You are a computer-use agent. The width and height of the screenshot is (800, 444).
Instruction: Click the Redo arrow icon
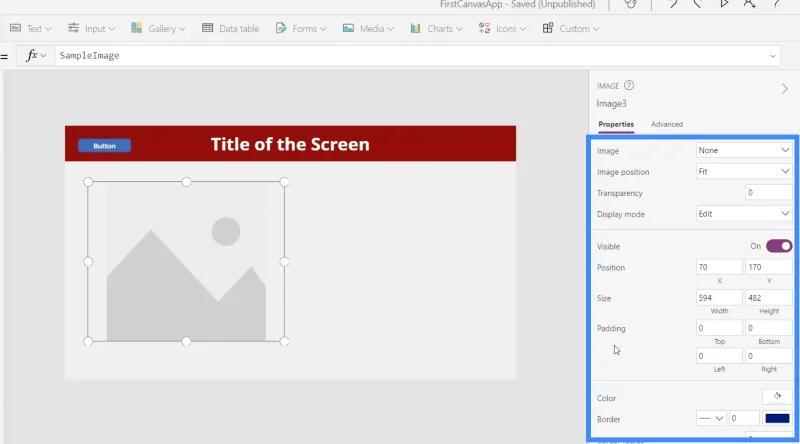(697, 4)
